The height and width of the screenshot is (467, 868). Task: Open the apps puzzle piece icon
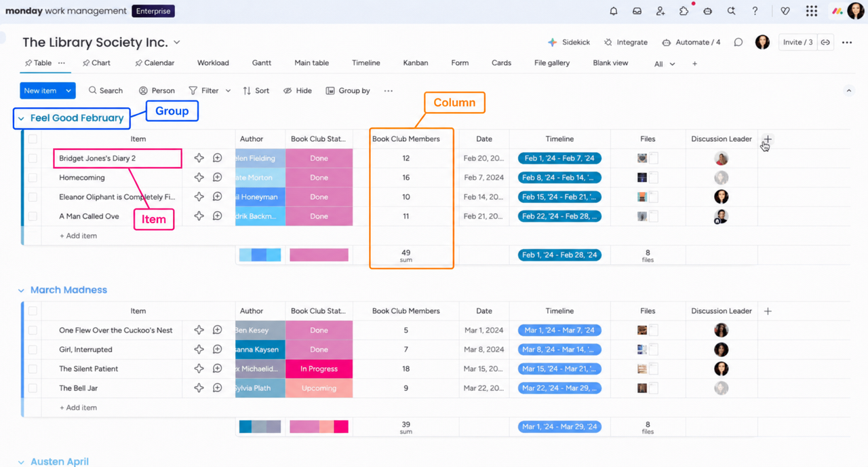coord(684,11)
